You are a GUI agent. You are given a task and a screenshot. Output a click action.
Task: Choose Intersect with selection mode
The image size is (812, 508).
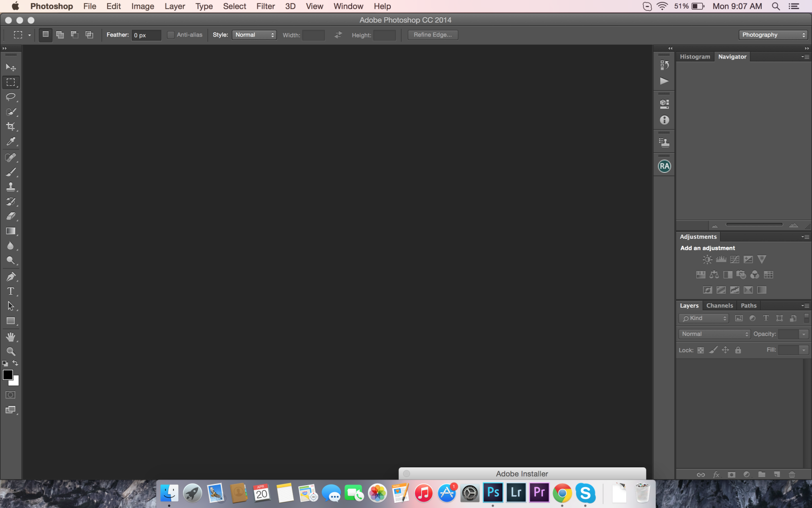(x=89, y=35)
